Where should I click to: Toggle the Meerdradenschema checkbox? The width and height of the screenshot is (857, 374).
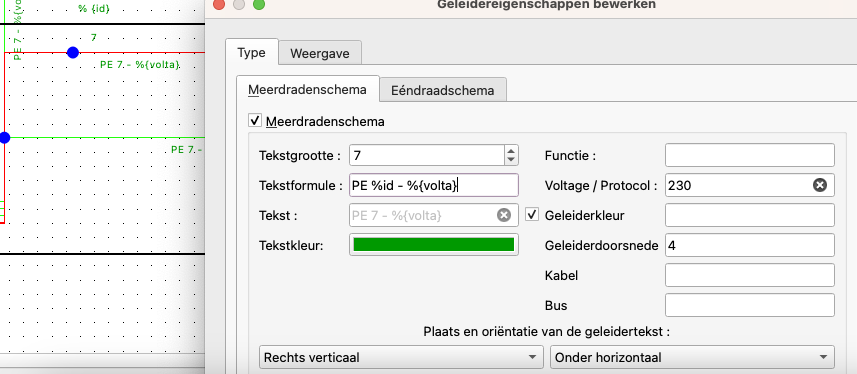pyautogui.click(x=254, y=121)
